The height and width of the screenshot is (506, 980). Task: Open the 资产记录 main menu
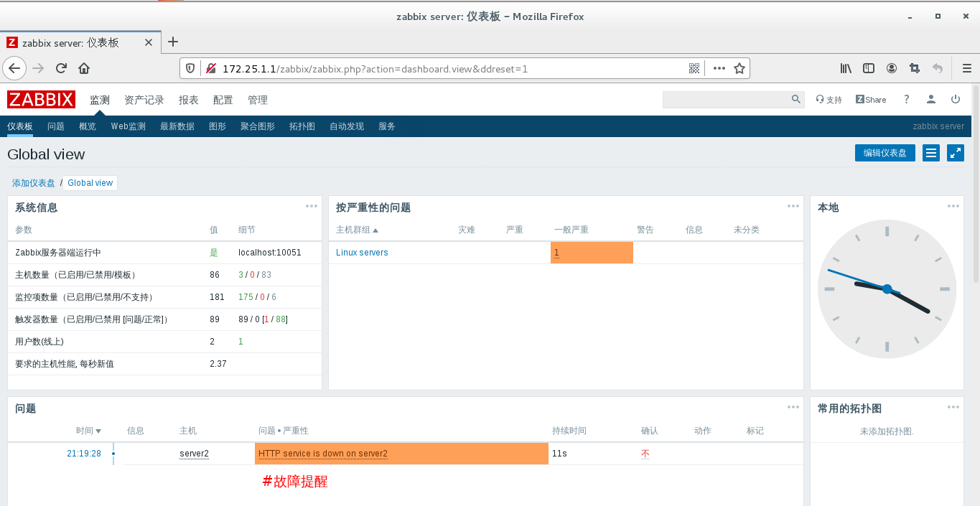click(x=144, y=100)
